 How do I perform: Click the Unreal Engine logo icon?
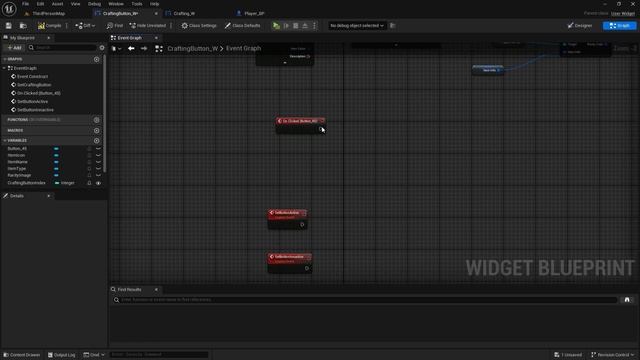point(9,8)
